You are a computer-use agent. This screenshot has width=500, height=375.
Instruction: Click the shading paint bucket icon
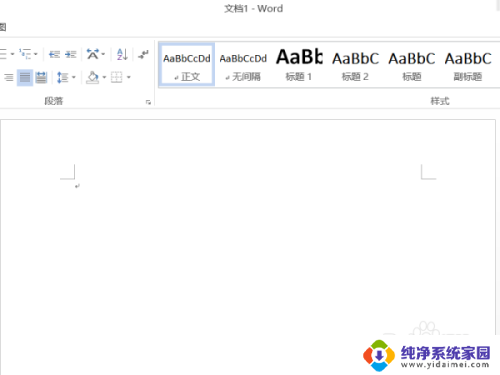(92, 78)
